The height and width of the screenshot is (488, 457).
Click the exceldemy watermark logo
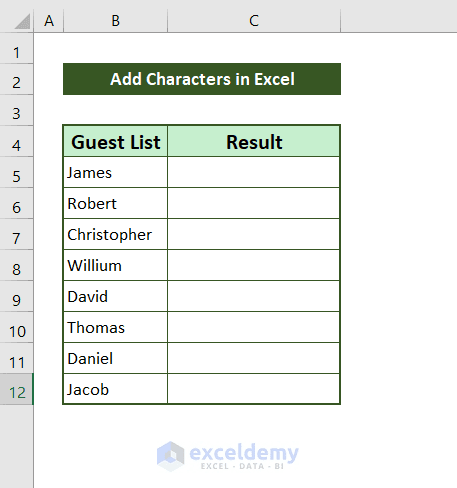click(228, 456)
